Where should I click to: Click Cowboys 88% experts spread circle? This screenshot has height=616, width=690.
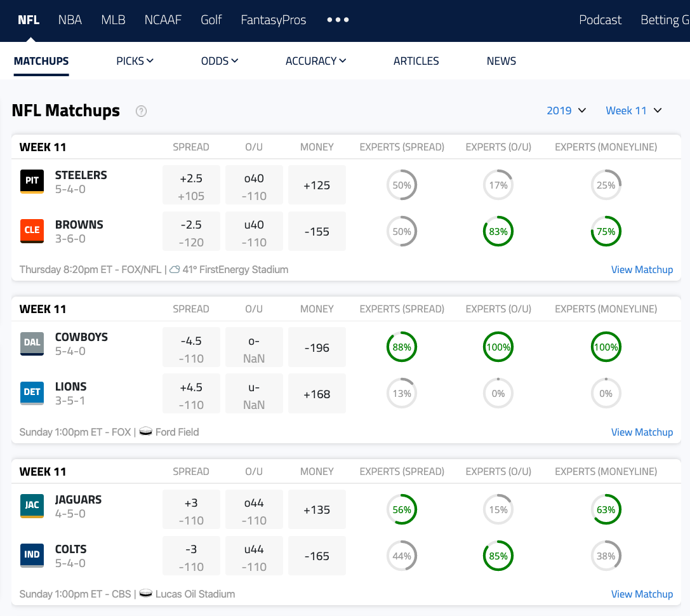402,347
